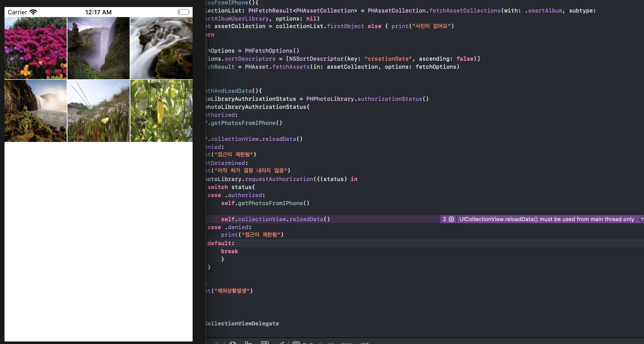Click the CollectionViewWithoutSB app icon
Viewport: 644px width, 344px height.
click(296, 343)
